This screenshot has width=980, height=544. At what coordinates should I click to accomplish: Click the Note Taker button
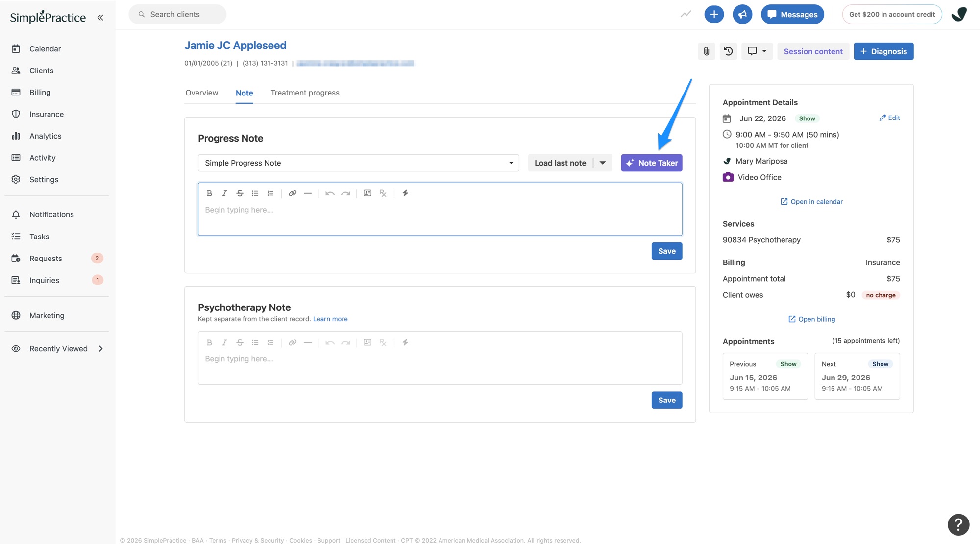(651, 163)
